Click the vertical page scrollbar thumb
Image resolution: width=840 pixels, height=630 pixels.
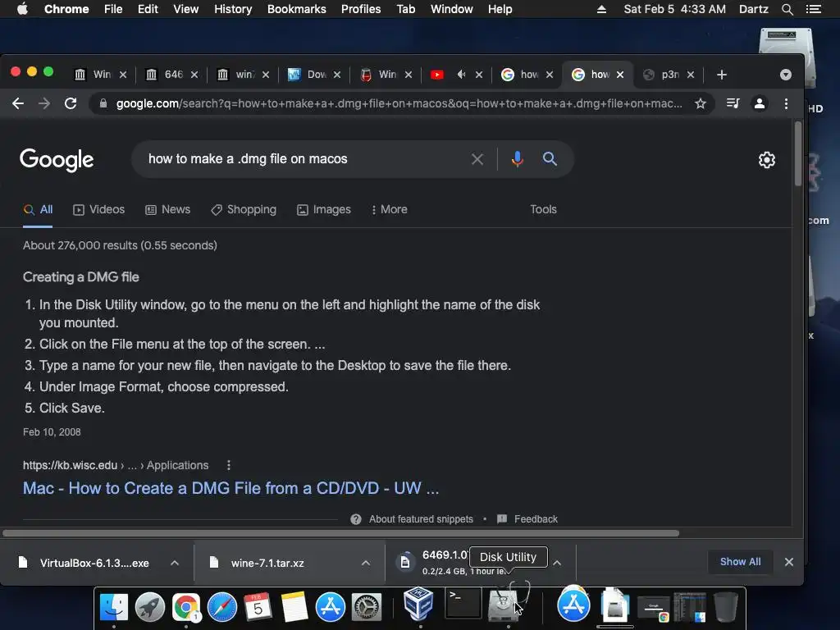pos(797,153)
